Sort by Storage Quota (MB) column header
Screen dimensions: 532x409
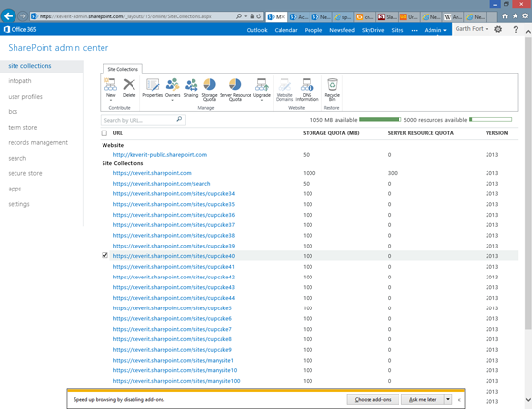tap(331, 133)
